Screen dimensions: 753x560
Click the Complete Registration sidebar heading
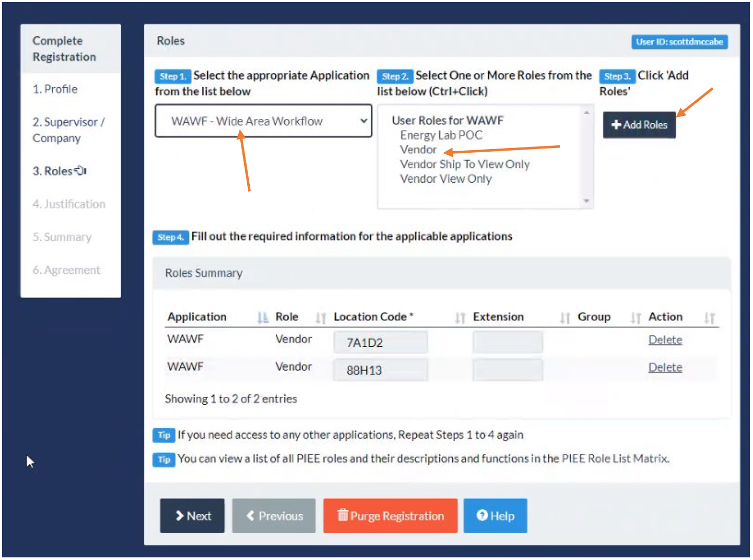click(64, 49)
